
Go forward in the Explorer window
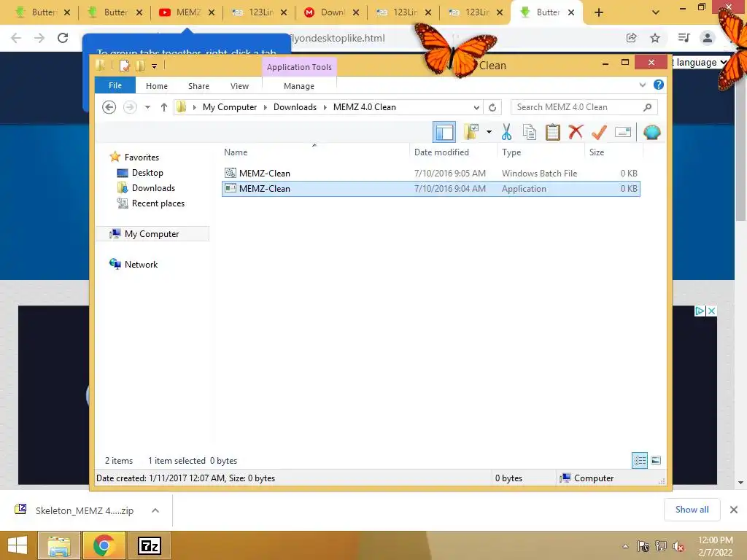coord(130,107)
